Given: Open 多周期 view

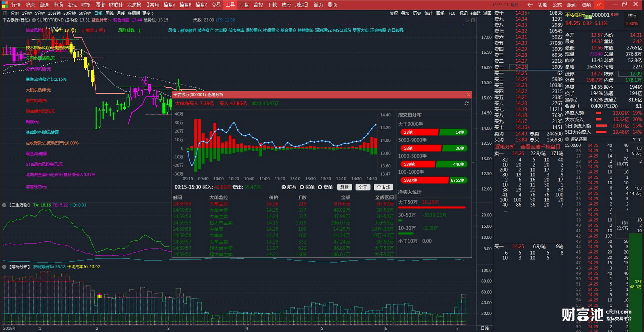Looking at the screenshot, I should click(134, 13).
